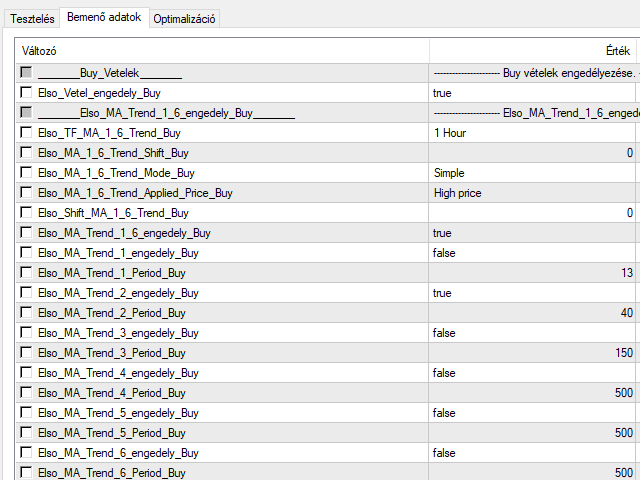This screenshot has height=480, width=640.
Task: Toggle checkbox for Elso_MA_Trend_5_engedely_Buy
Action: pos(26,413)
